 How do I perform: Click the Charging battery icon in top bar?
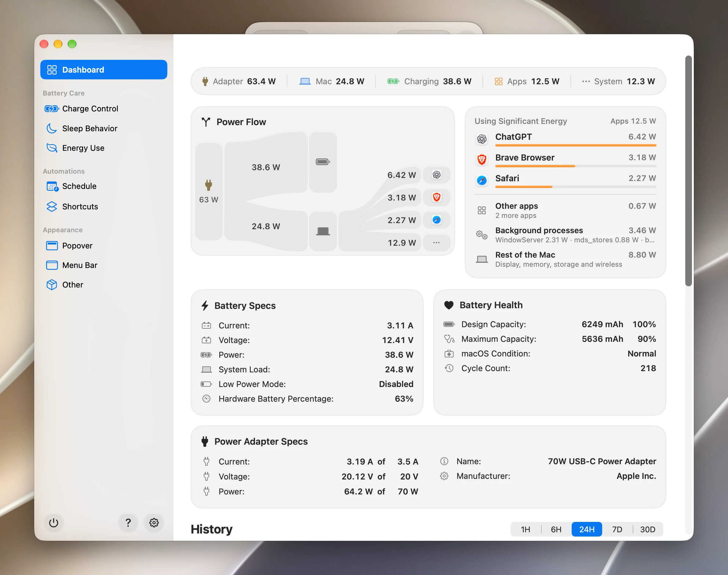point(393,81)
